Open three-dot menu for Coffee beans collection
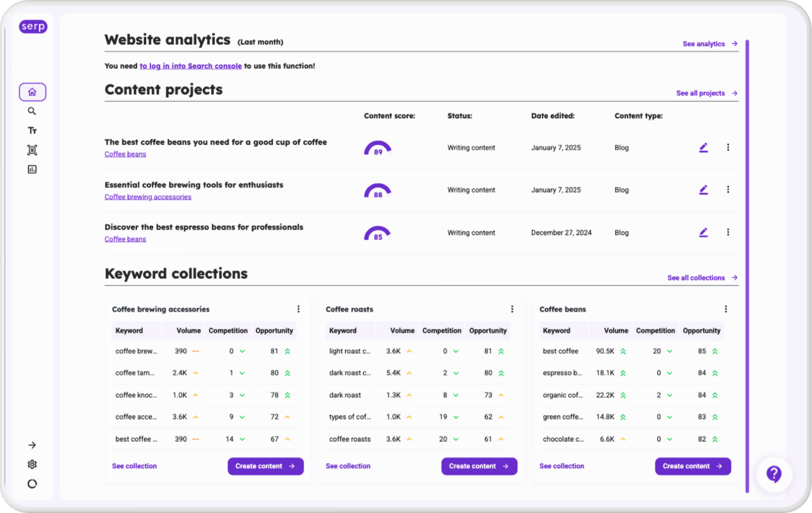The image size is (812, 513). [726, 309]
